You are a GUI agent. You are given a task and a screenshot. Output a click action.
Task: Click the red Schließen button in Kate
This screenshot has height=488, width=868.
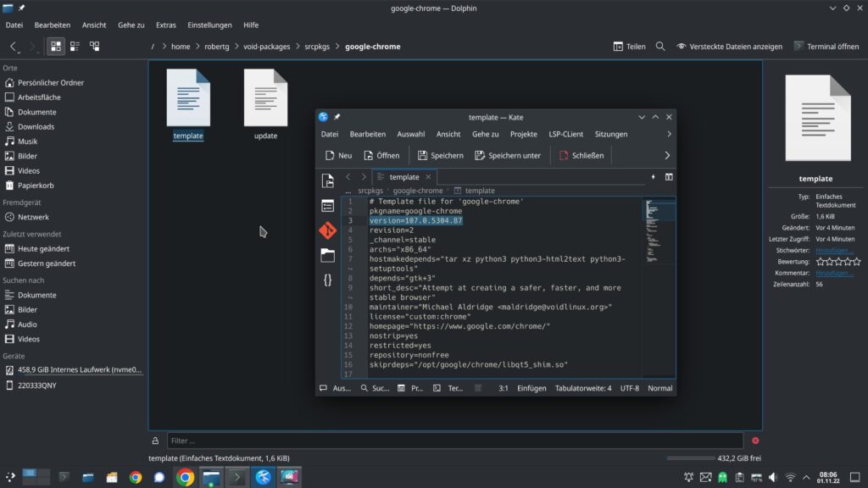(581, 156)
